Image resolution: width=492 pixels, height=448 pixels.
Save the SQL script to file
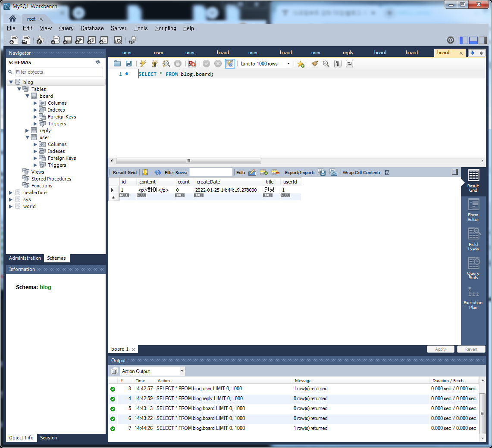(128, 64)
